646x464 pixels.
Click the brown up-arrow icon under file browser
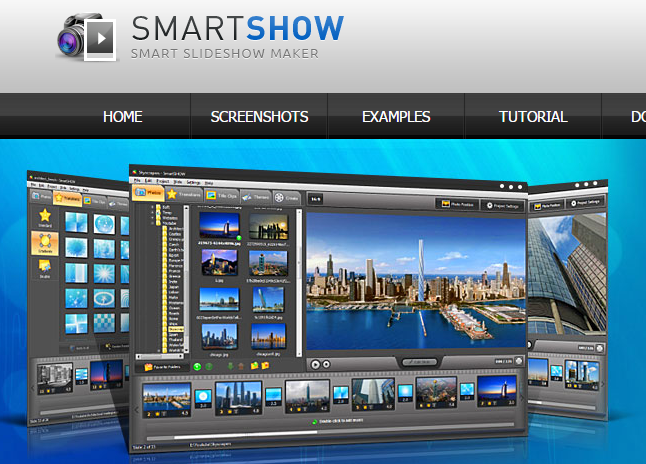(241, 366)
